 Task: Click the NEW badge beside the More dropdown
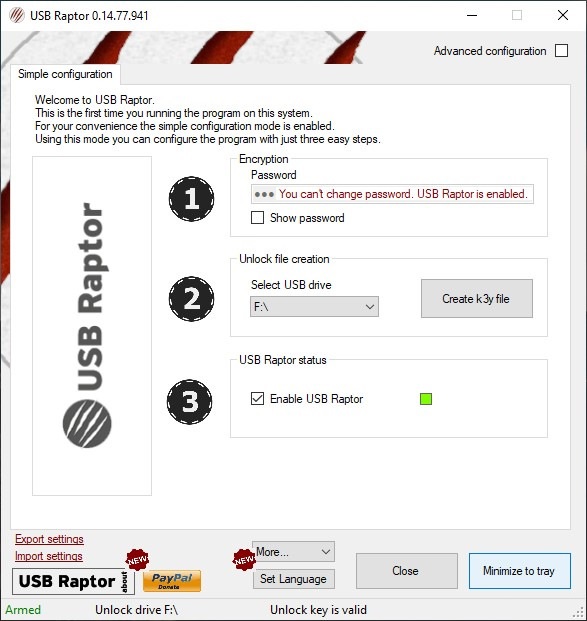pyautogui.click(x=244, y=560)
